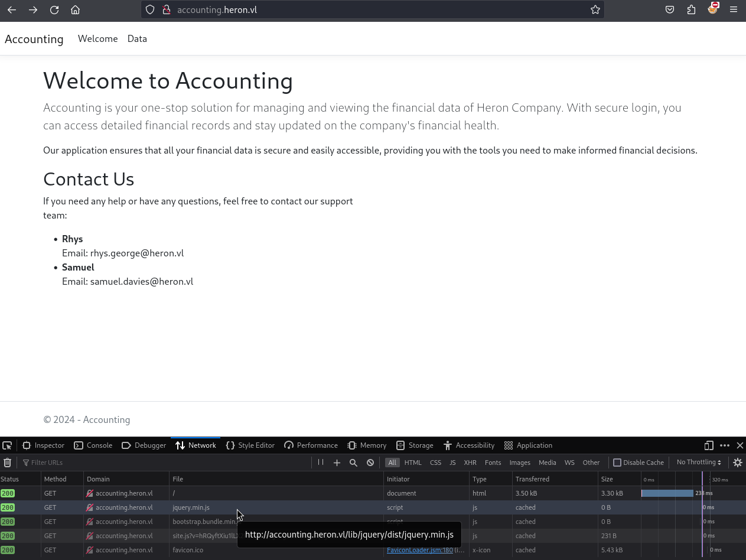
Task: Enable the Disable Cache checkbox
Action: tap(617, 463)
